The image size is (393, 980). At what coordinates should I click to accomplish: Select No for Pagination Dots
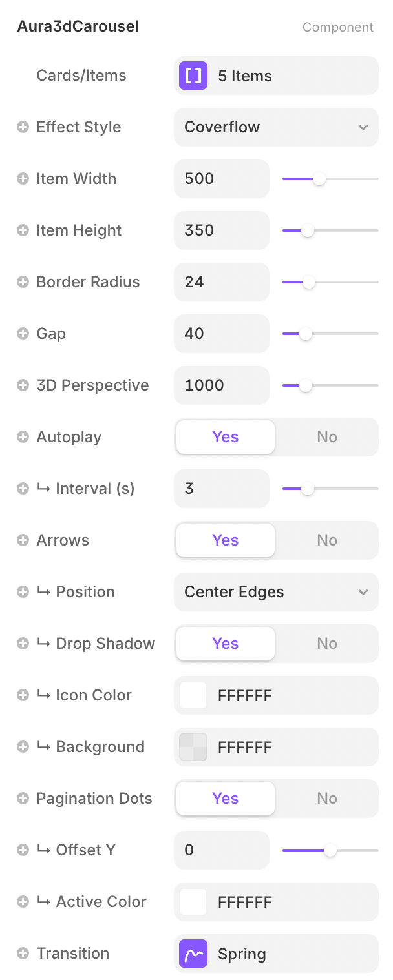click(x=326, y=799)
